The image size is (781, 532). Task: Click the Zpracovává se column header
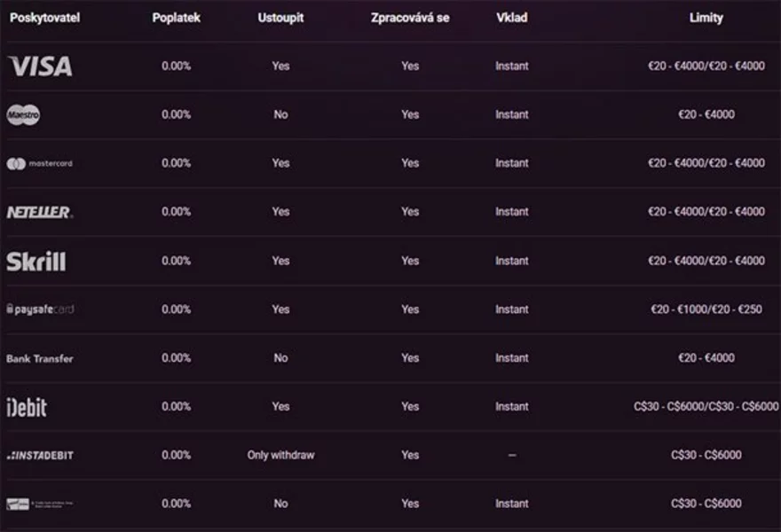point(410,18)
